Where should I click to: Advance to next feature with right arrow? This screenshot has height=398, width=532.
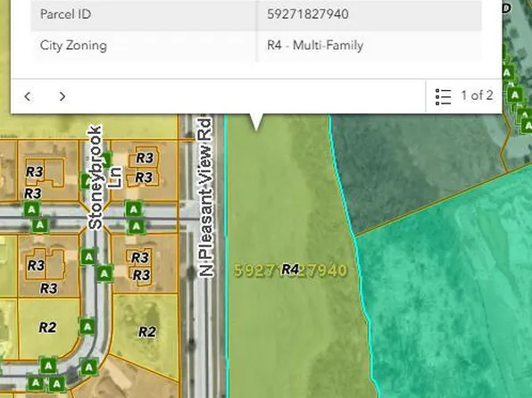click(x=62, y=96)
